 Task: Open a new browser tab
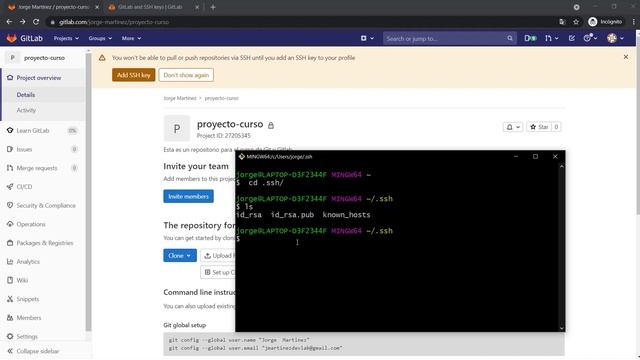click(213, 7)
